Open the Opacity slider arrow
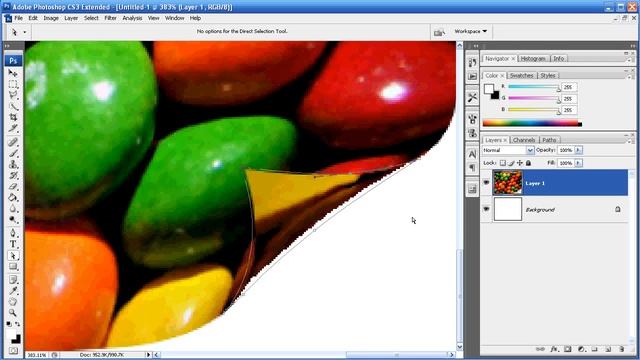640x360 pixels. 578,150
